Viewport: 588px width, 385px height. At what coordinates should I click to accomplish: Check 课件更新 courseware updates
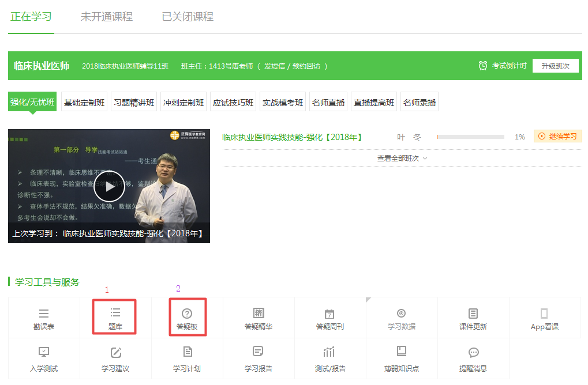pos(473,317)
